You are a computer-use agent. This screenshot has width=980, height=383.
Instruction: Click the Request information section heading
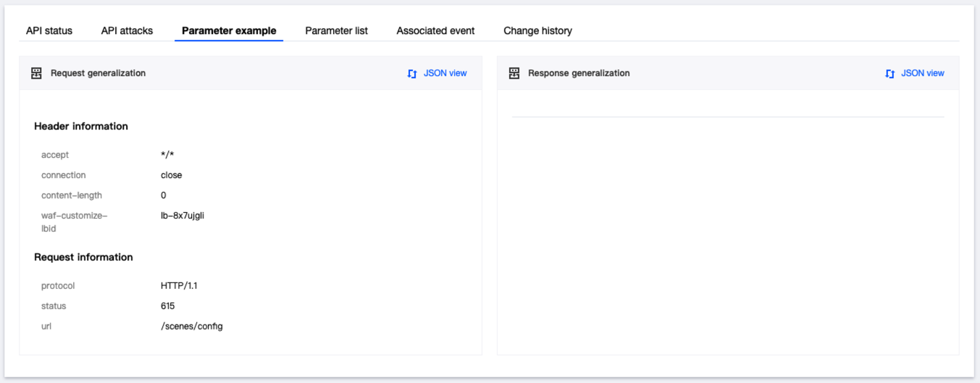tap(83, 257)
